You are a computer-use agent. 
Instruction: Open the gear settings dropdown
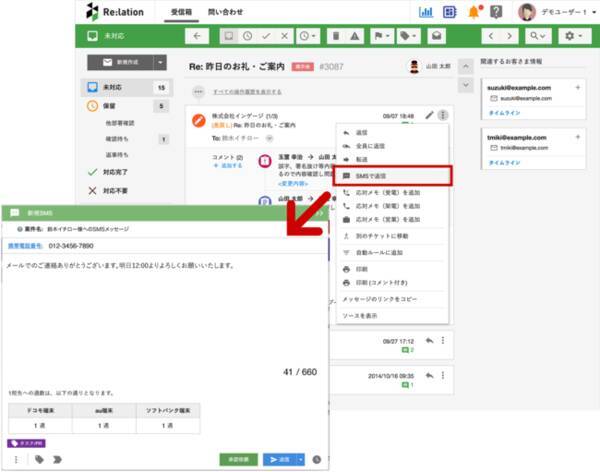pos(573,36)
